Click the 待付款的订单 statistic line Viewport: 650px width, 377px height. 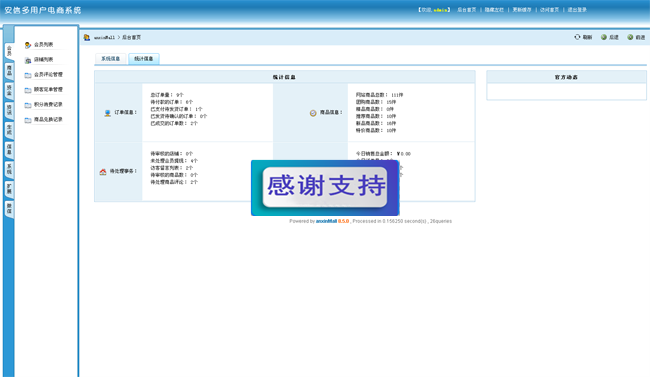click(x=172, y=102)
